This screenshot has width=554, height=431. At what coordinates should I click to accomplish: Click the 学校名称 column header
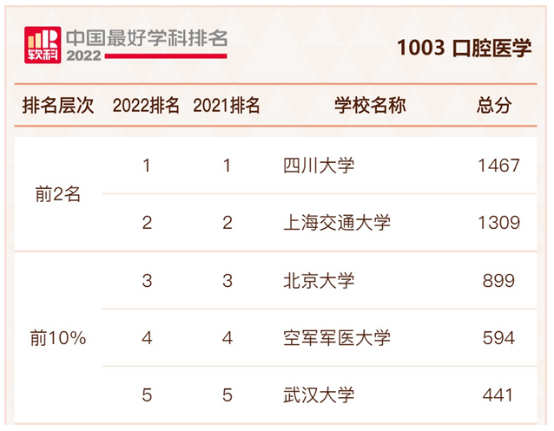[370, 106]
